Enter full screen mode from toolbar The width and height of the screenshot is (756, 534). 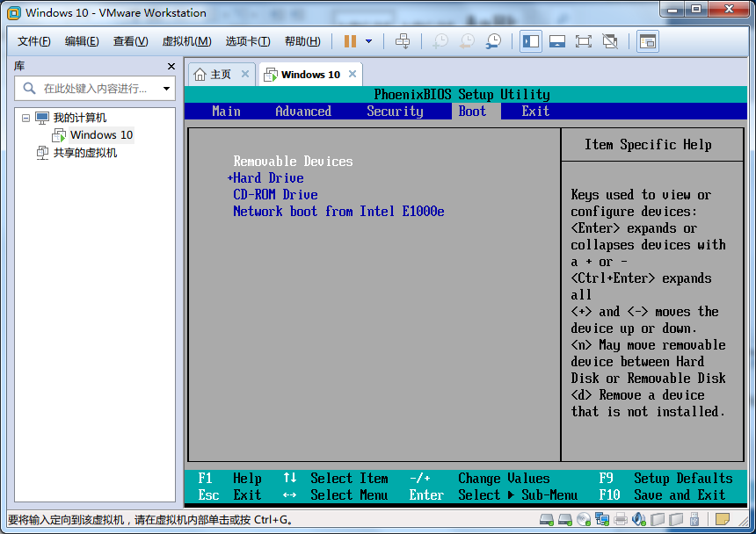pyautogui.click(x=583, y=41)
